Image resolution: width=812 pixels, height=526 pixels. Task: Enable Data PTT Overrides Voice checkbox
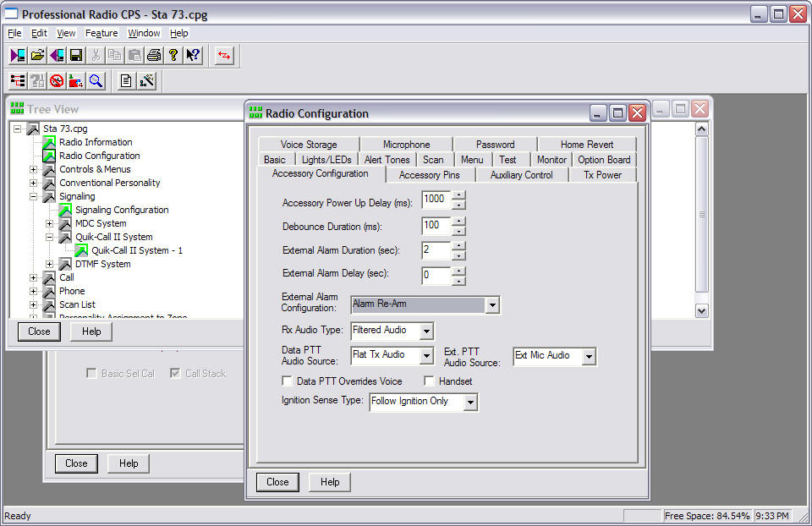288,381
